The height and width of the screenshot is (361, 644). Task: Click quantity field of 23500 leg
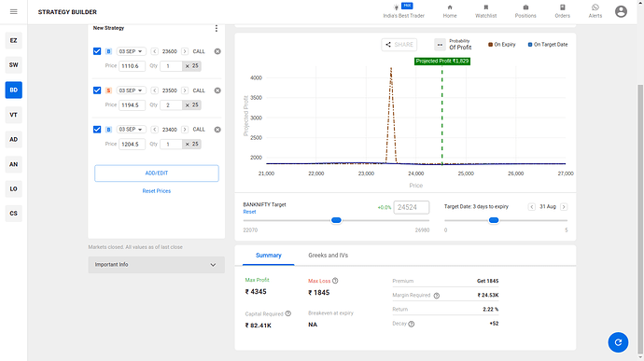(172, 105)
